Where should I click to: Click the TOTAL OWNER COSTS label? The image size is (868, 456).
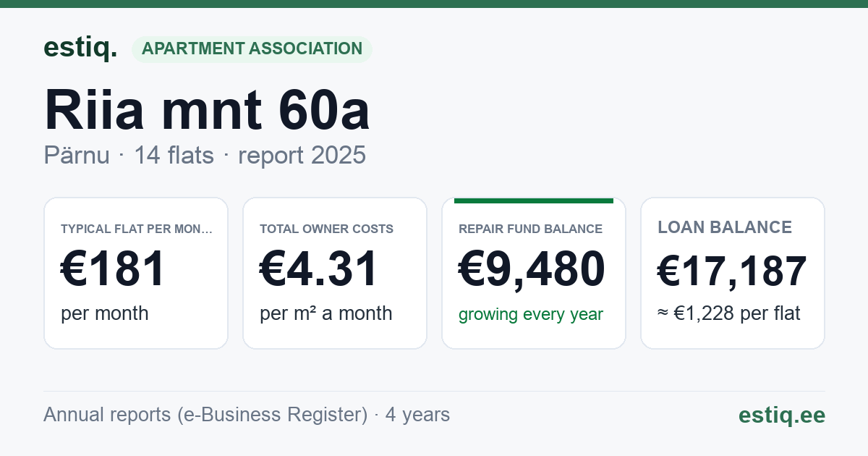[x=327, y=229]
